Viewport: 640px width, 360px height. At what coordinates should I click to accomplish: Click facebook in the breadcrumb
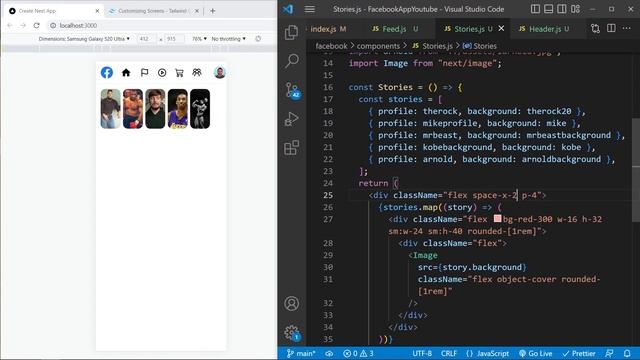331,46
